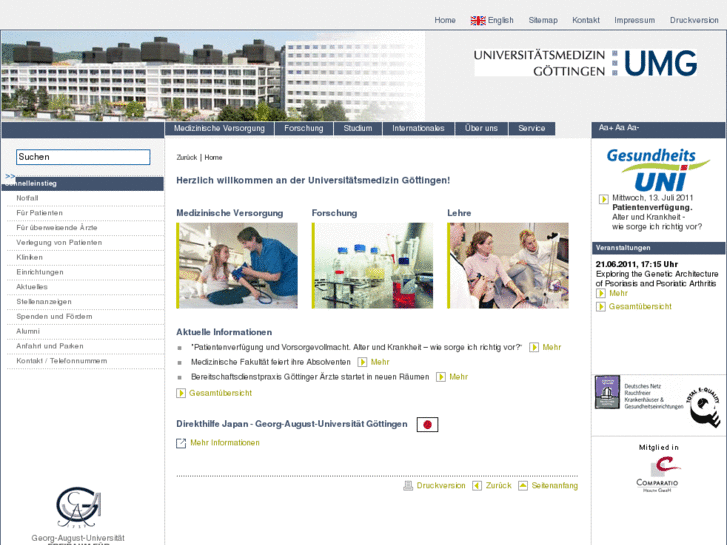This screenshot has width=727, height=545.
Task: Click left arrow icon beside footer Zurück
Action: [x=477, y=486]
